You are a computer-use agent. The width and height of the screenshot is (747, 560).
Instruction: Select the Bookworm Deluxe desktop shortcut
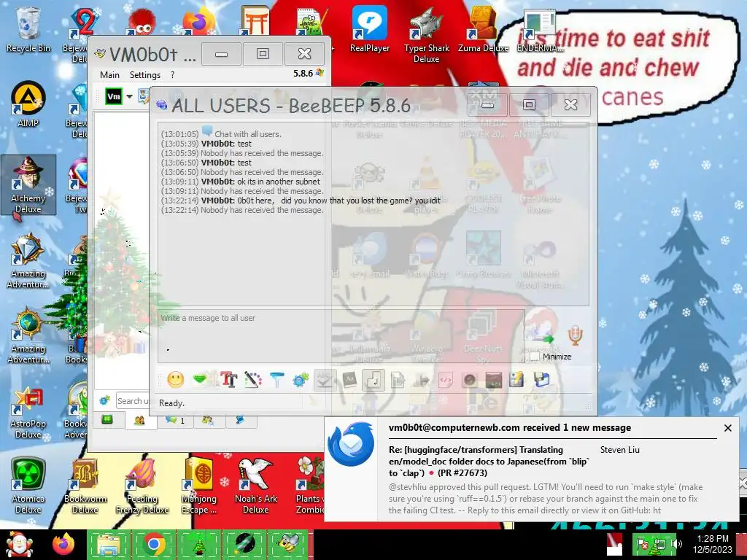tap(85, 486)
